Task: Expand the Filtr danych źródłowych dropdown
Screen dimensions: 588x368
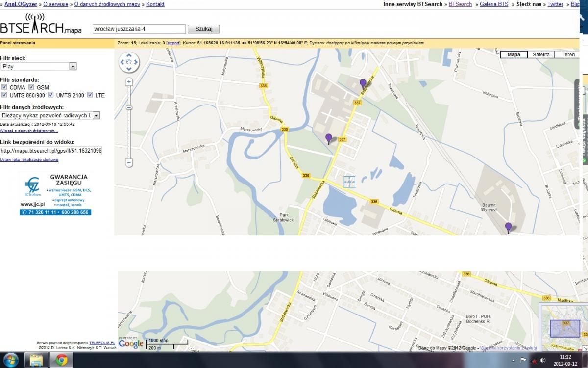Action: (50, 115)
